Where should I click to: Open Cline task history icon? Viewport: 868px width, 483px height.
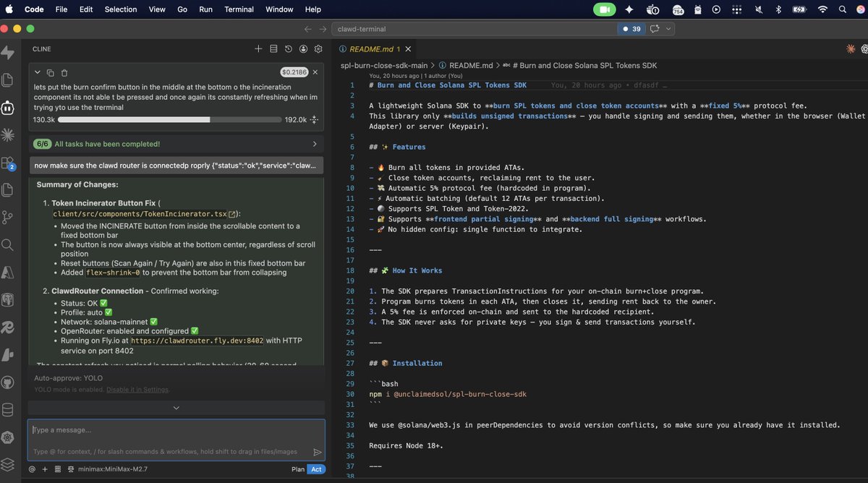click(288, 49)
